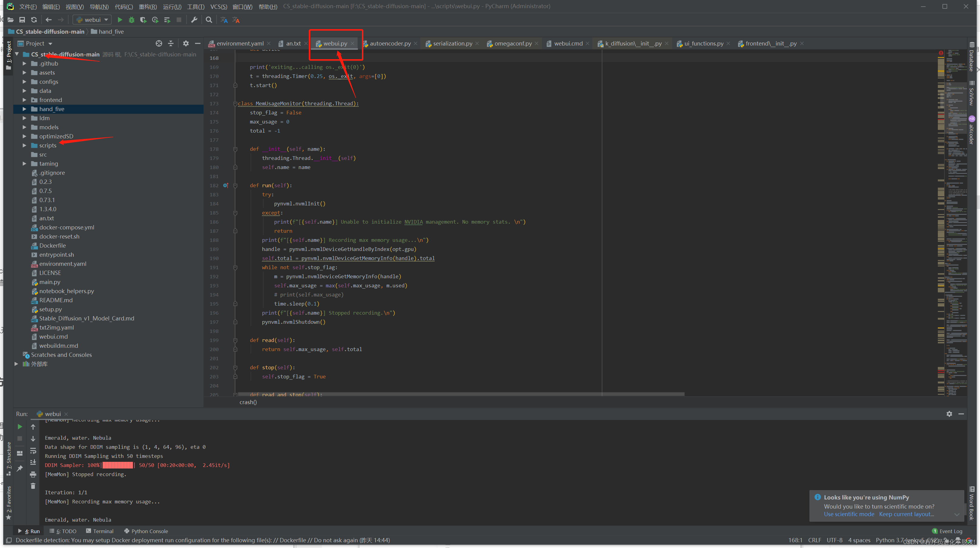Viewport: 980px width, 548px height.
Task: Save all files with the floppy disk icon
Action: click(x=22, y=19)
